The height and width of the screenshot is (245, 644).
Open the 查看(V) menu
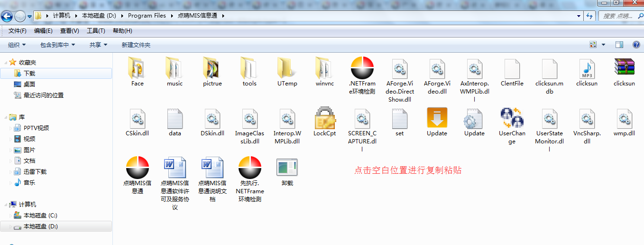tap(69, 31)
